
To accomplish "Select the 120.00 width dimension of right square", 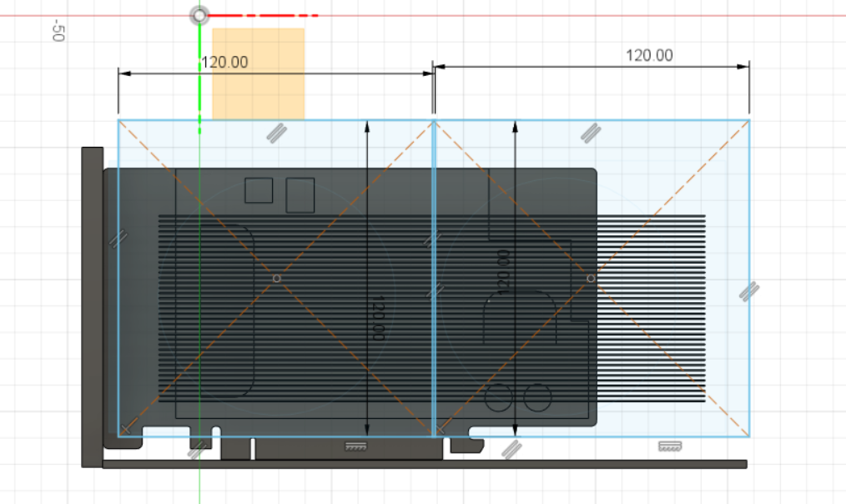I will pyautogui.click(x=649, y=55).
